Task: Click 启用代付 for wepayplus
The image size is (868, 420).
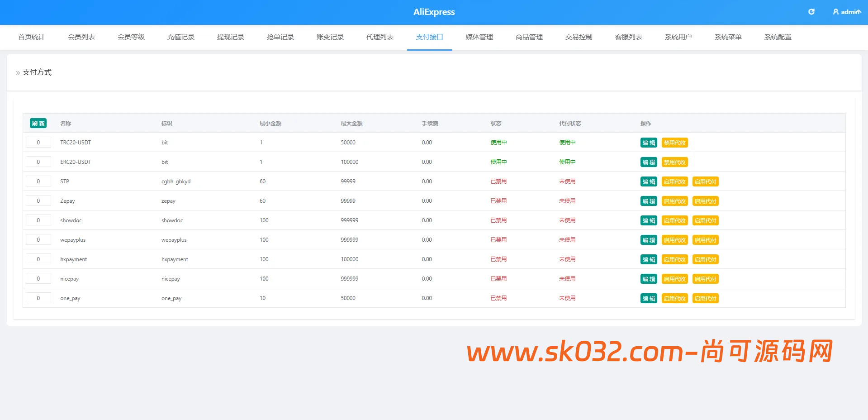Action: pyautogui.click(x=706, y=240)
